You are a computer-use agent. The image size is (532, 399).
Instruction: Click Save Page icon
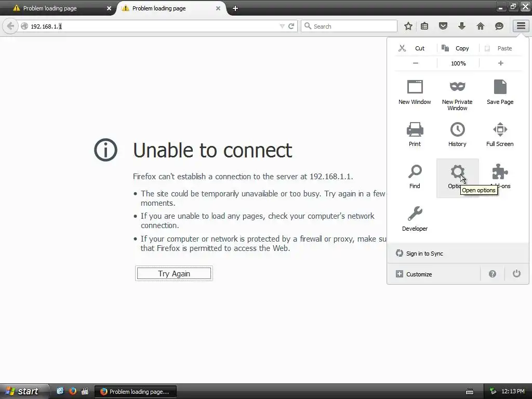(500, 87)
